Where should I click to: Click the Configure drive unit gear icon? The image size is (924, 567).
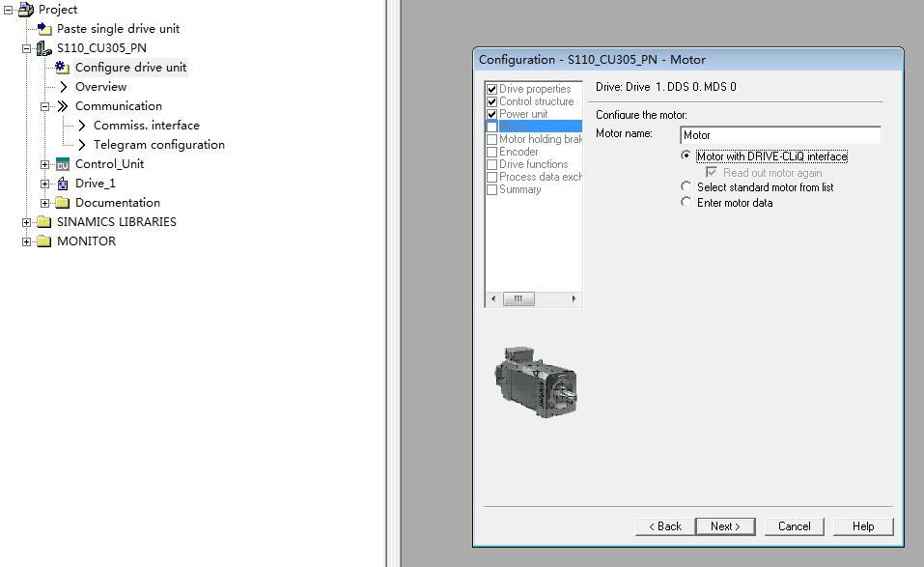62,68
